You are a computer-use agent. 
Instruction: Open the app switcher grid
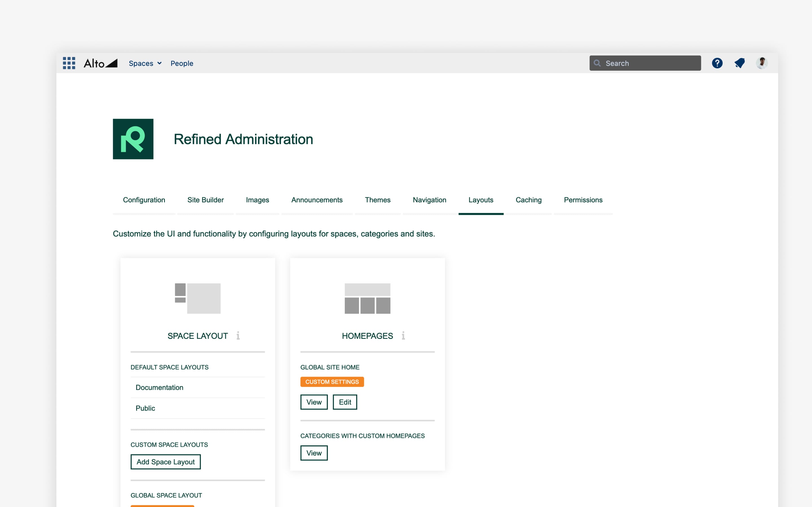pyautogui.click(x=69, y=63)
